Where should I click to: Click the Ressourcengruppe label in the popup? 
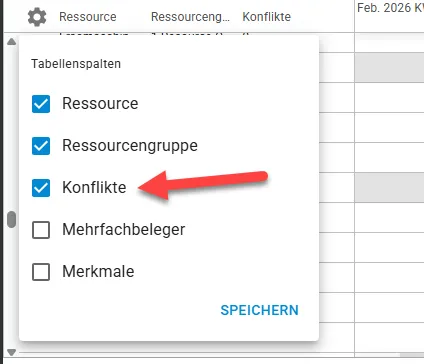click(x=130, y=146)
